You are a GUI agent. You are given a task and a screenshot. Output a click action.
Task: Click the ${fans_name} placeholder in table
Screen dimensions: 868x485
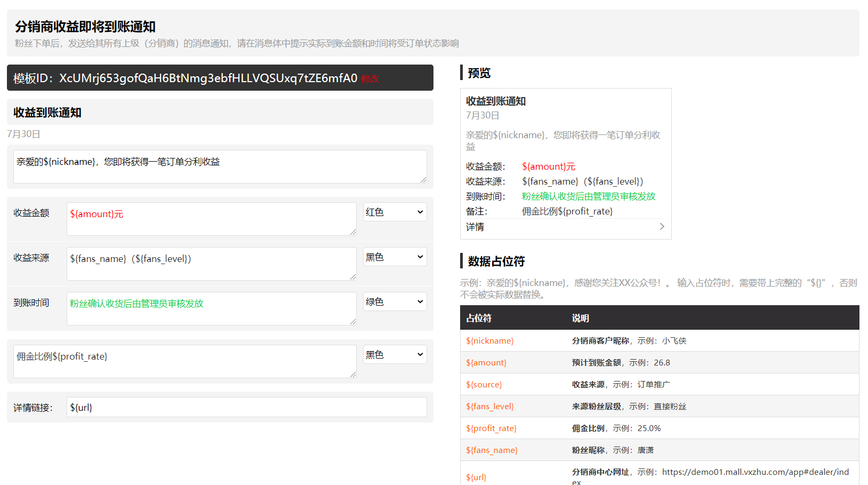(x=492, y=450)
